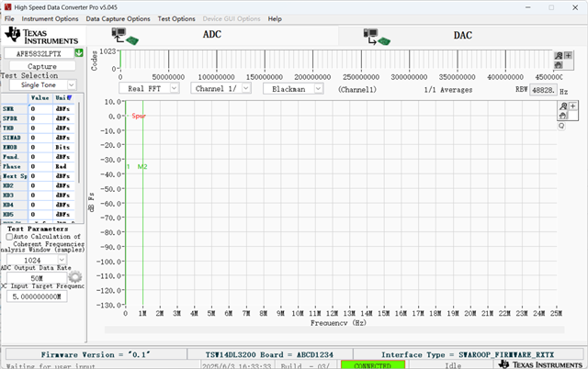Click the Value column header
Screen dimensions: 588x369
(x=40, y=98)
